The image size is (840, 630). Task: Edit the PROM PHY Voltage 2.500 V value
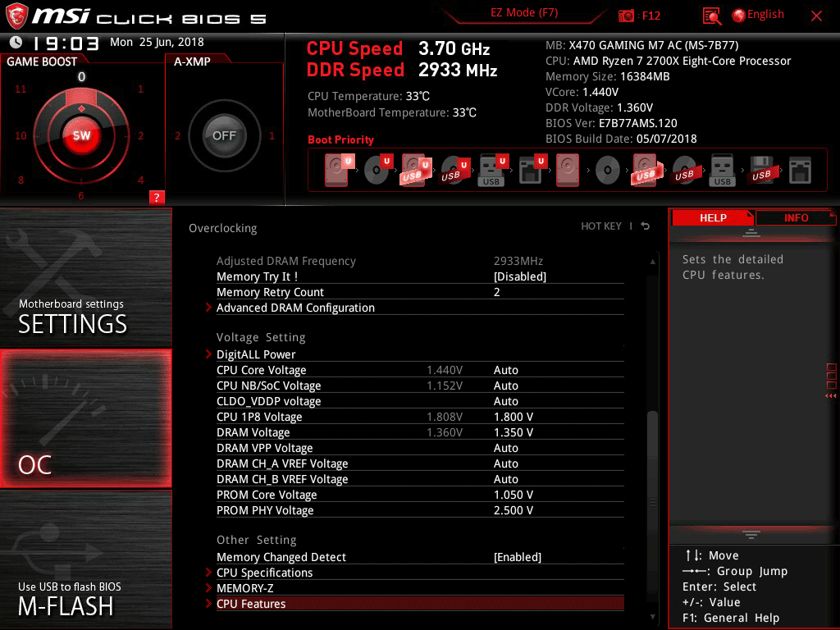pyautogui.click(x=514, y=510)
